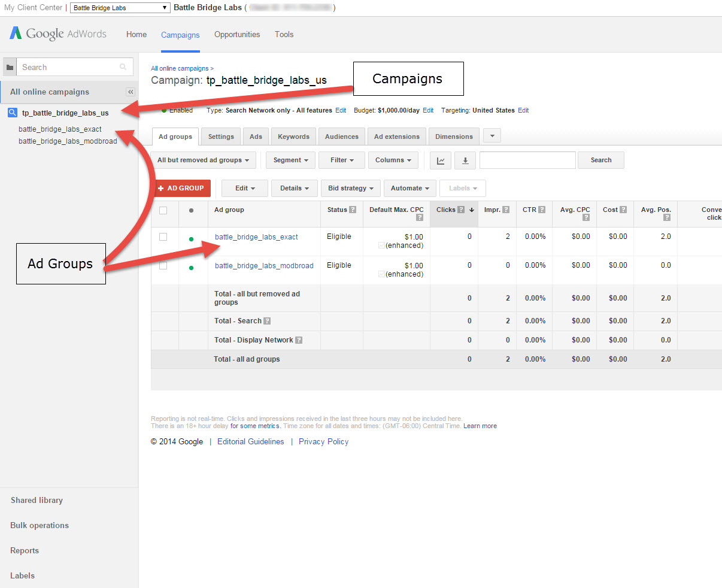Open Status column help tooltip
722x588 pixels.
pos(353,210)
